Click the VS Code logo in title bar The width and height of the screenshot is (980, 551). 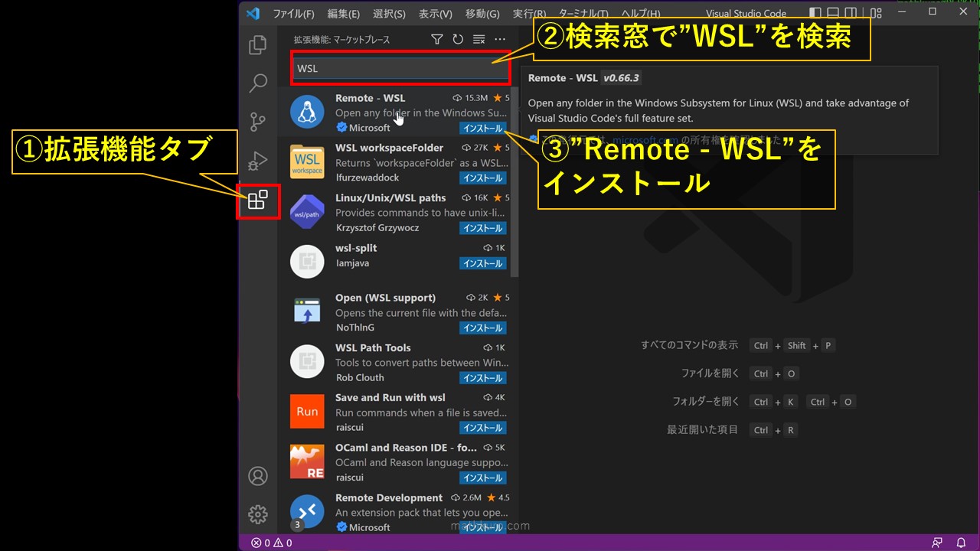point(253,13)
